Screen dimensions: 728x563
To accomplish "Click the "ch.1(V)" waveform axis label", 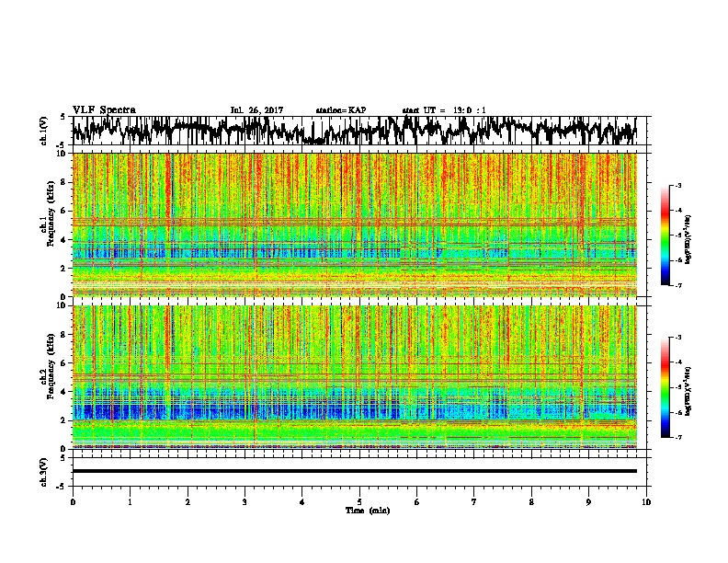I will click(x=43, y=131).
